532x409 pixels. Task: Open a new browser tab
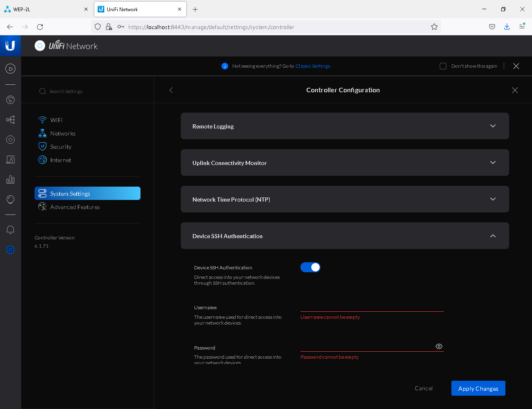(195, 9)
